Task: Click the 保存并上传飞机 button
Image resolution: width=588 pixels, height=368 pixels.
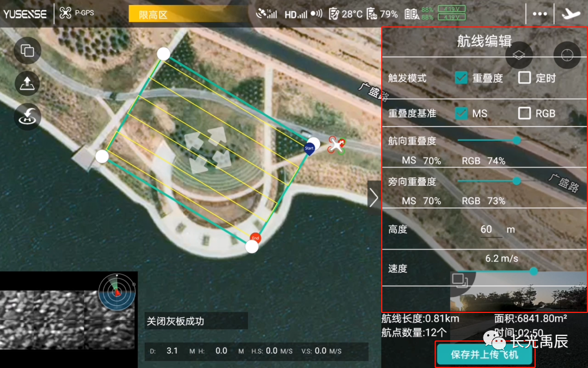Action: 485,355
